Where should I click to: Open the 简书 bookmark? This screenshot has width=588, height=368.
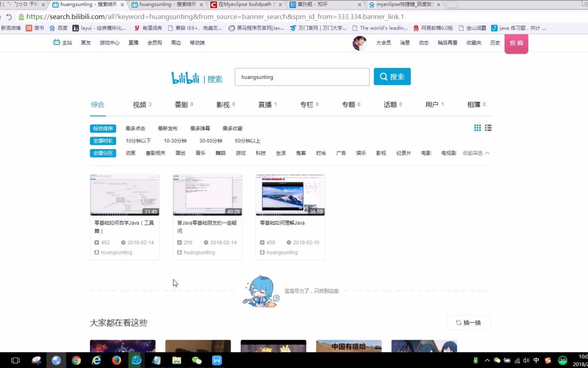coord(35,28)
